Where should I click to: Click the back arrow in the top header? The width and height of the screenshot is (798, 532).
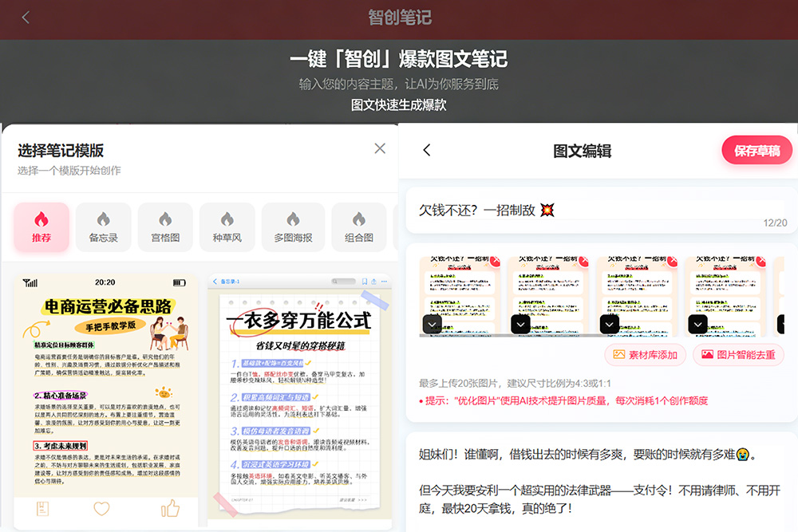tap(26, 18)
